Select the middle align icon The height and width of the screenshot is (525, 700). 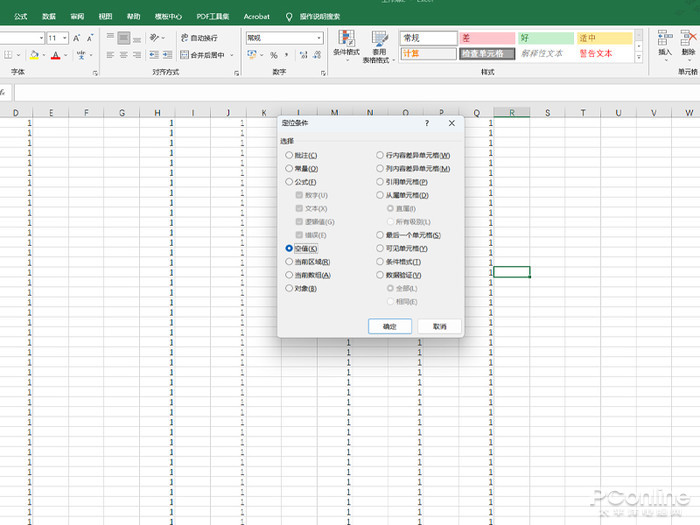(x=124, y=38)
